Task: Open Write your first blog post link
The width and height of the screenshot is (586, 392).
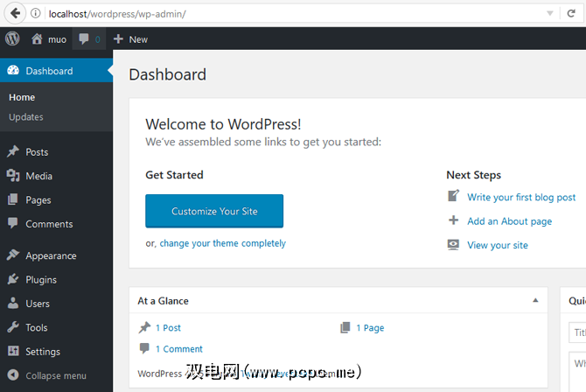Action: point(521,198)
